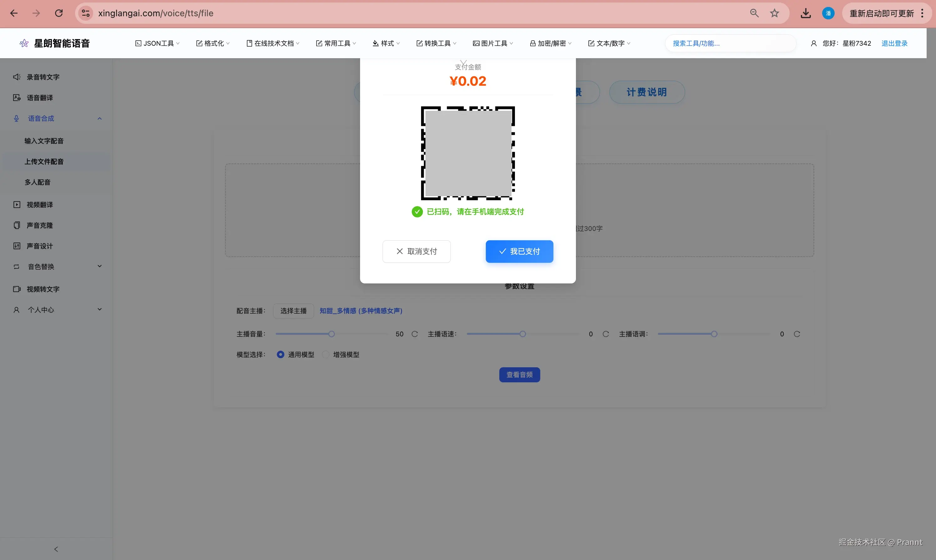Reset 主播语速 with its refresh icon
936x560 pixels.
pos(606,334)
